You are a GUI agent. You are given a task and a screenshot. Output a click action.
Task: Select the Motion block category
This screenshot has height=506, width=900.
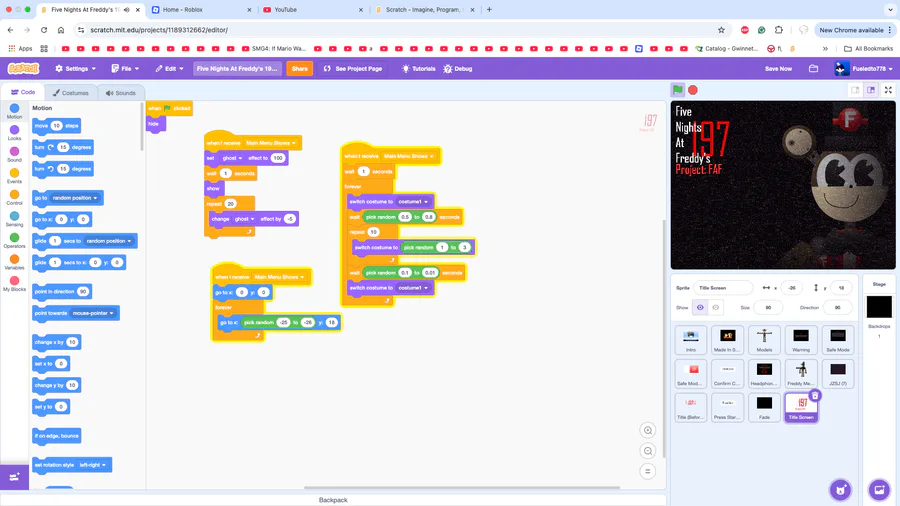point(14,111)
